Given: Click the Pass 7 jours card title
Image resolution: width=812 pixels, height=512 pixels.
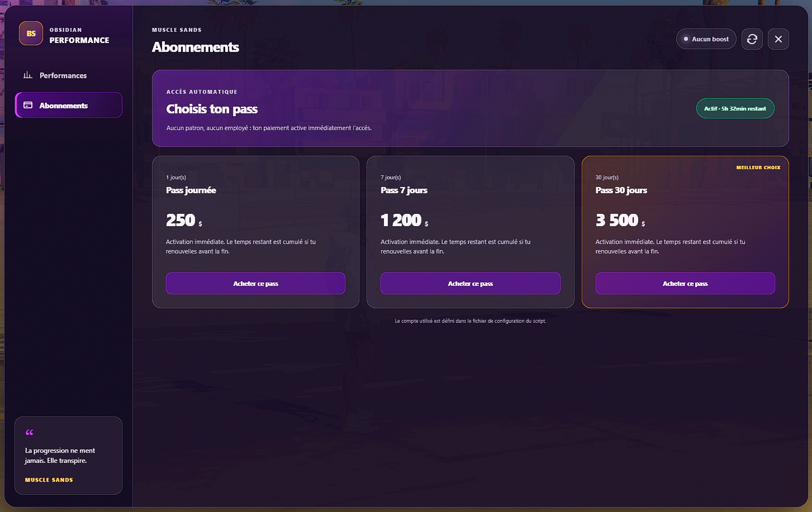Looking at the screenshot, I should pos(404,190).
